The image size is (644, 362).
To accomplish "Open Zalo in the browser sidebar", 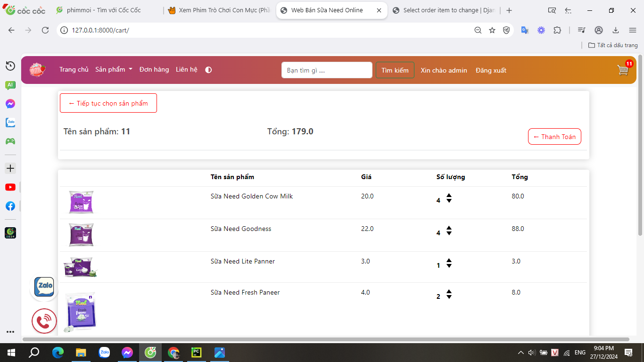I will (10, 123).
